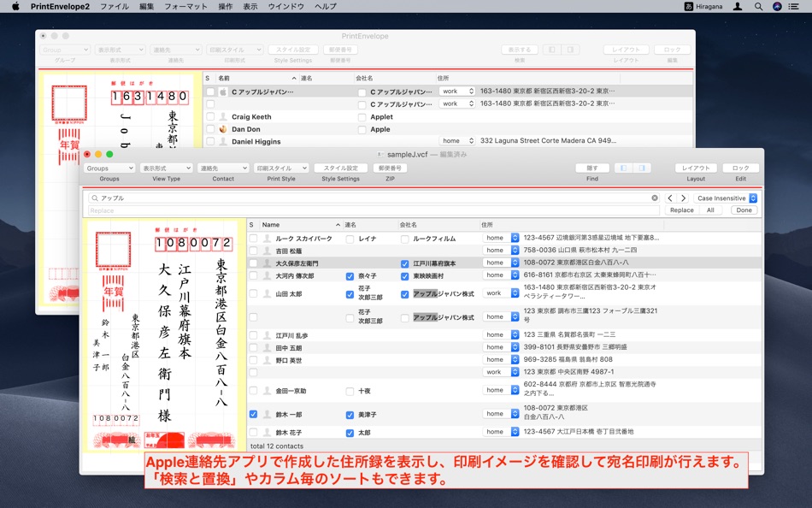Open the 表示形式 View Type dropdown
Viewport: 812px width, 508px height.
click(x=166, y=168)
